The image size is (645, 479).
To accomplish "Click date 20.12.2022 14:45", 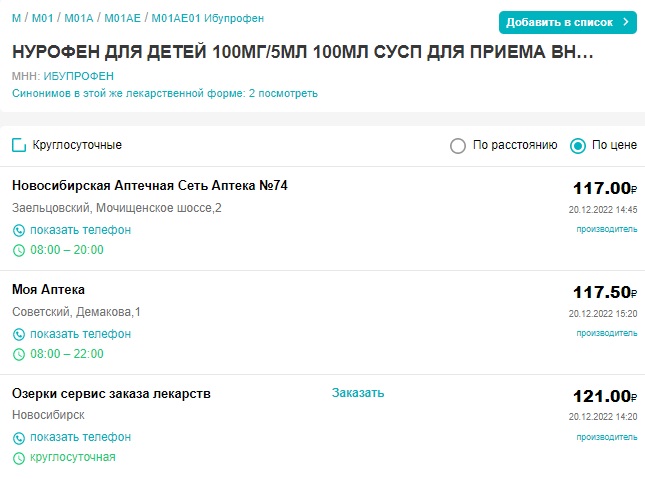I will click(x=603, y=209).
